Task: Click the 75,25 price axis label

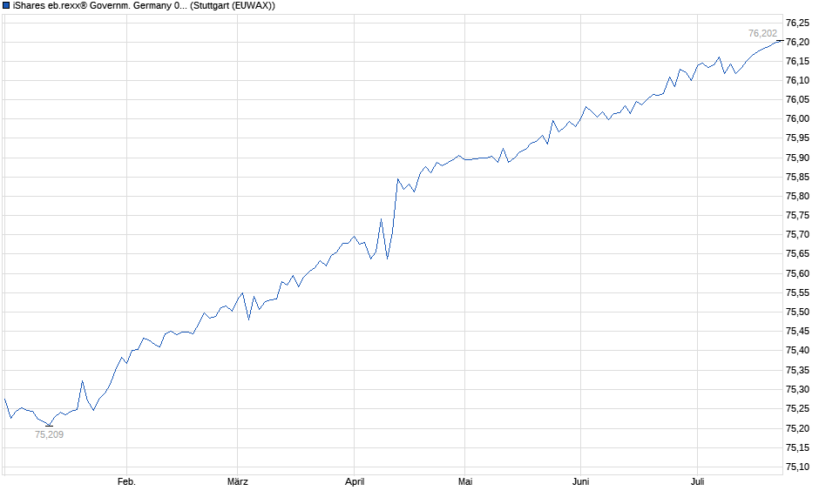Action: [797, 408]
